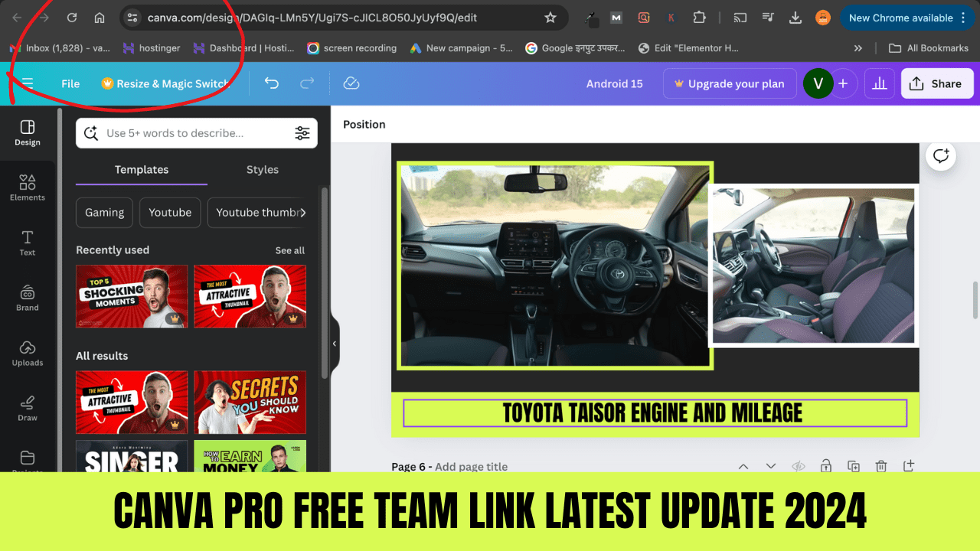Focus the template search input

click(195, 133)
